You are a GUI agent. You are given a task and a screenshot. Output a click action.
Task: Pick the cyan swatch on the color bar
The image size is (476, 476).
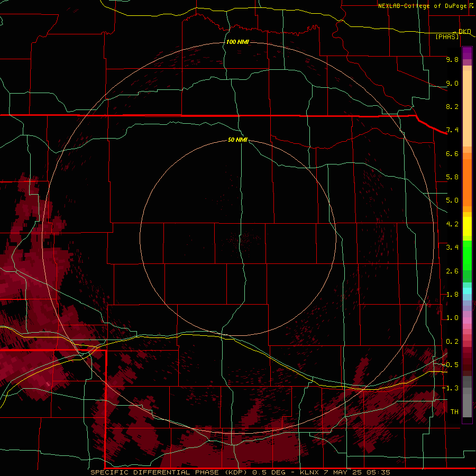tap(467, 291)
